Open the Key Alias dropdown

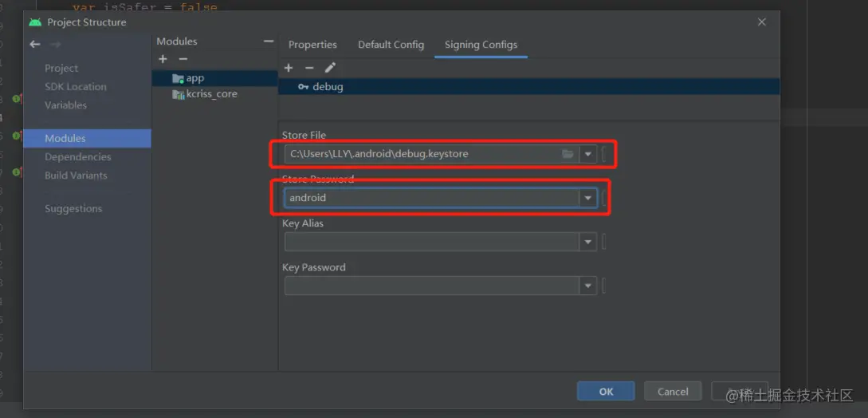tap(588, 242)
